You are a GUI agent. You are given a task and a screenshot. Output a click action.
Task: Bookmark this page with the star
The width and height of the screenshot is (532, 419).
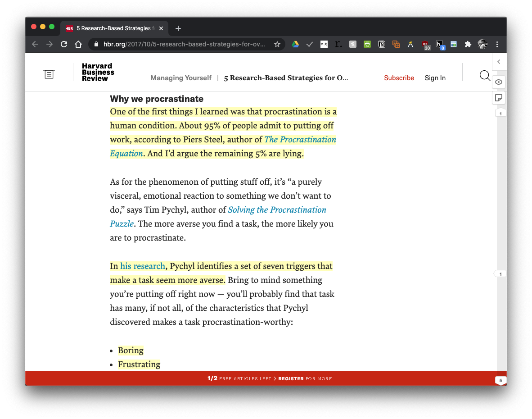[x=277, y=44]
